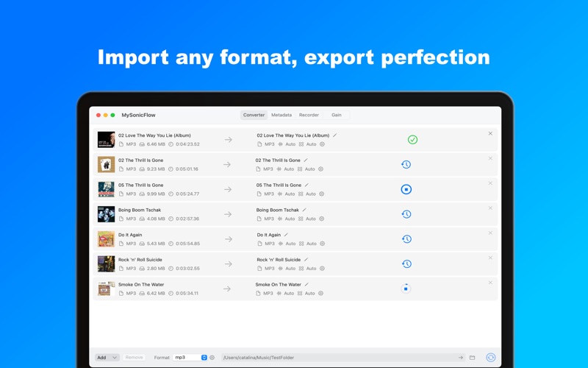Screen dimensions: 588x368
Task: Switch to the Converter tab
Action: pos(254,115)
